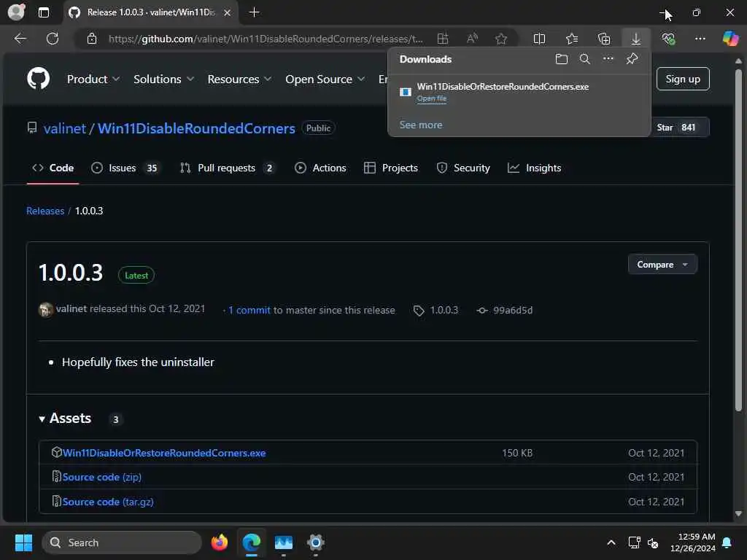Screen dimensions: 747x560
Task: Switch to the Code tab
Action: click(53, 168)
